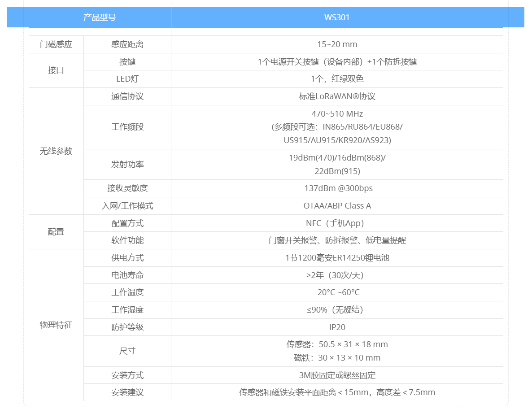Select the 物理特征 category cell
The height and width of the screenshot is (409, 532).
click(x=56, y=325)
